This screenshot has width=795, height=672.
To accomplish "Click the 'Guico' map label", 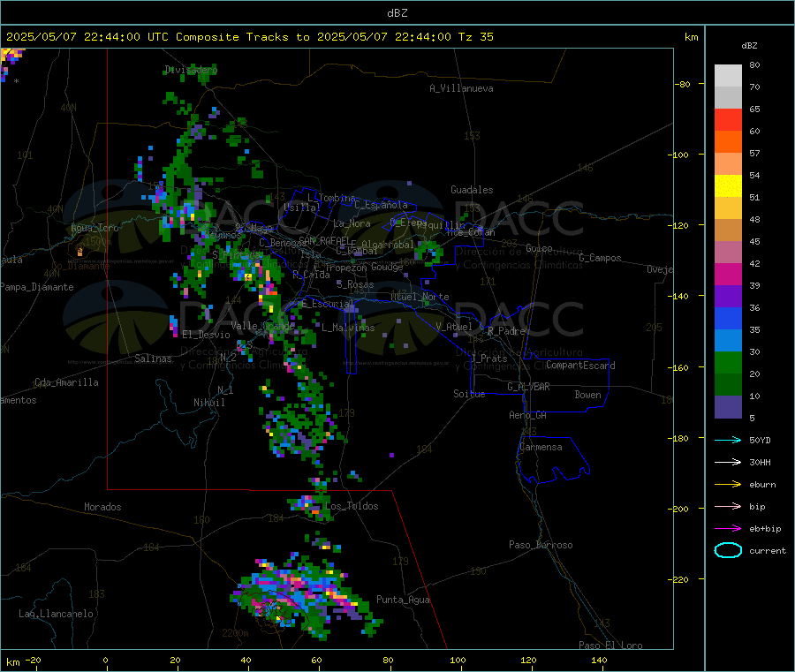I will pyautogui.click(x=539, y=248).
